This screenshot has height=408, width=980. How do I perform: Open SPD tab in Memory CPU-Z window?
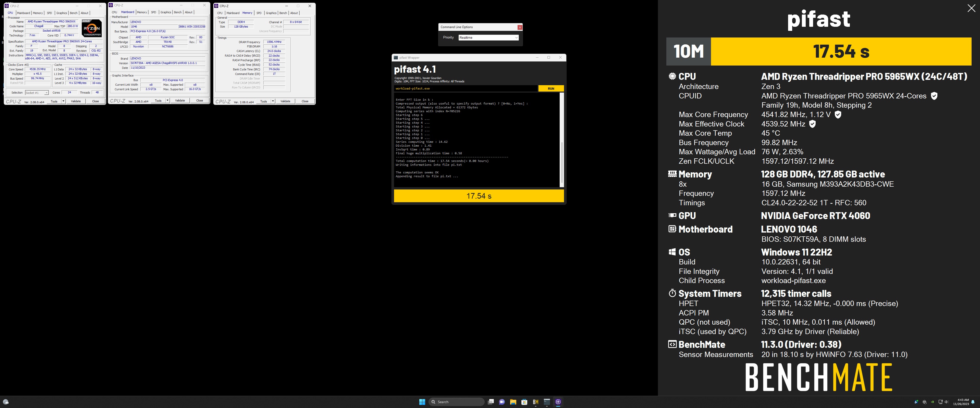pyautogui.click(x=259, y=13)
